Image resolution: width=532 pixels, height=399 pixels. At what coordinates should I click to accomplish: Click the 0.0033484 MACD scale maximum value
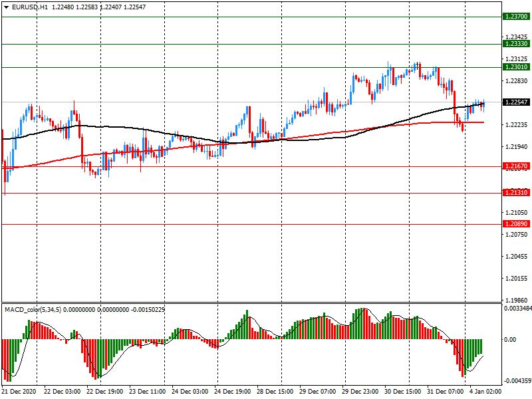[517, 309]
